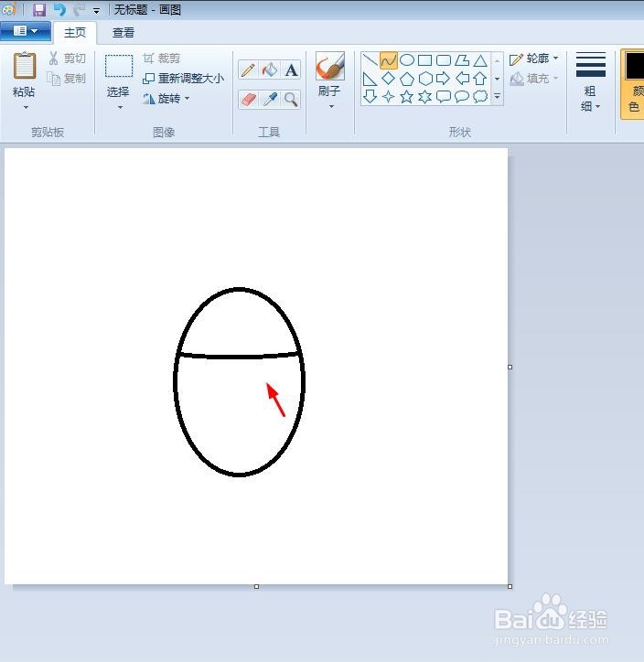Image resolution: width=644 pixels, height=662 pixels.
Task: Choose the Left arrow shape
Action: (x=462, y=79)
